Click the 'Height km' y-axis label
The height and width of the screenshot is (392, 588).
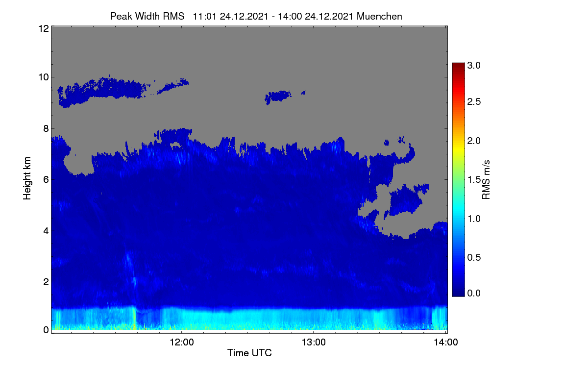pyautogui.click(x=27, y=178)
